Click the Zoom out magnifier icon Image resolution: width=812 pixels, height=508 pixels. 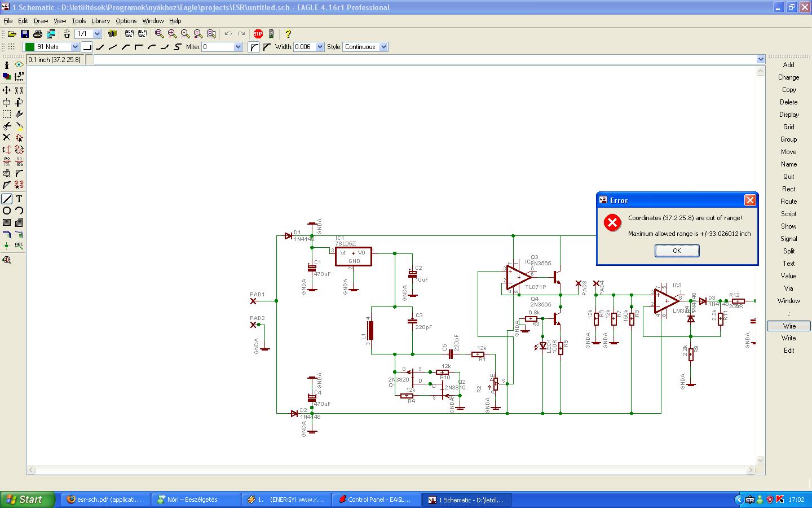(186, 34)
